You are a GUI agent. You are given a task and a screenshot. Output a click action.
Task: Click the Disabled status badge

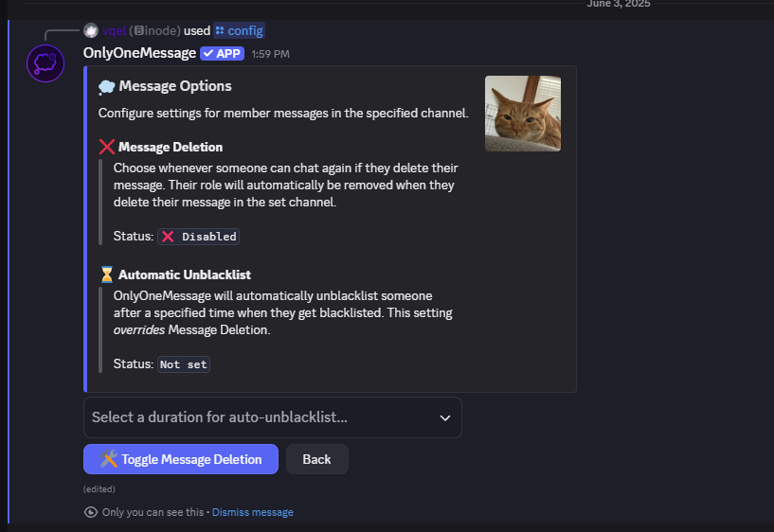[198, 237]
